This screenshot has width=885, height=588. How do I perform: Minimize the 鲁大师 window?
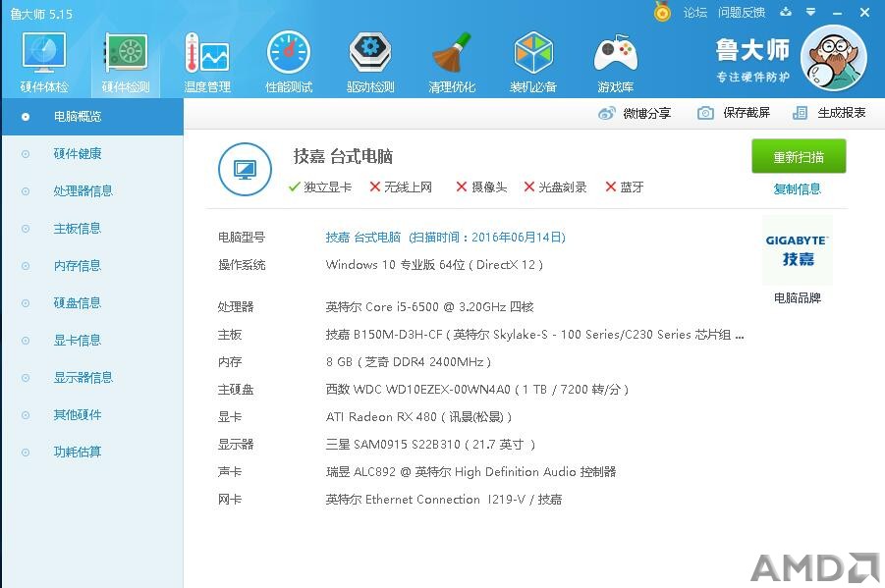point(837,13)
